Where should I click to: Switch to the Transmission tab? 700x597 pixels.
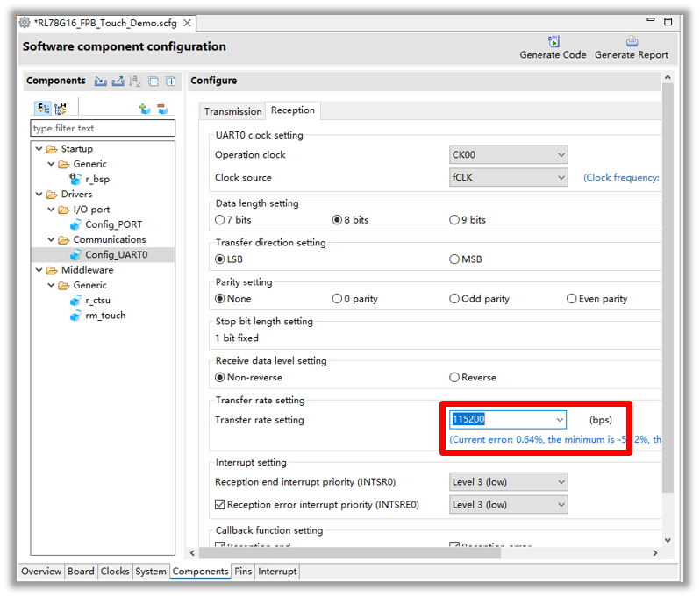click(x=232, y=111)
